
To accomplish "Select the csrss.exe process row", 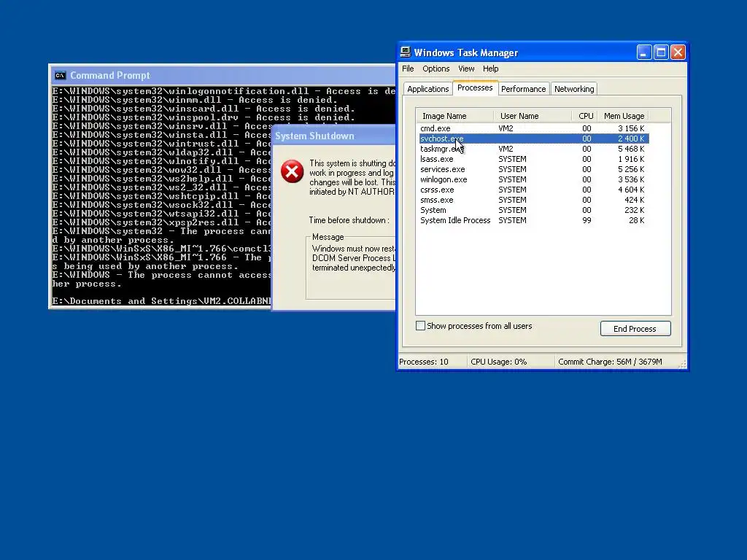I will point(533,190).
